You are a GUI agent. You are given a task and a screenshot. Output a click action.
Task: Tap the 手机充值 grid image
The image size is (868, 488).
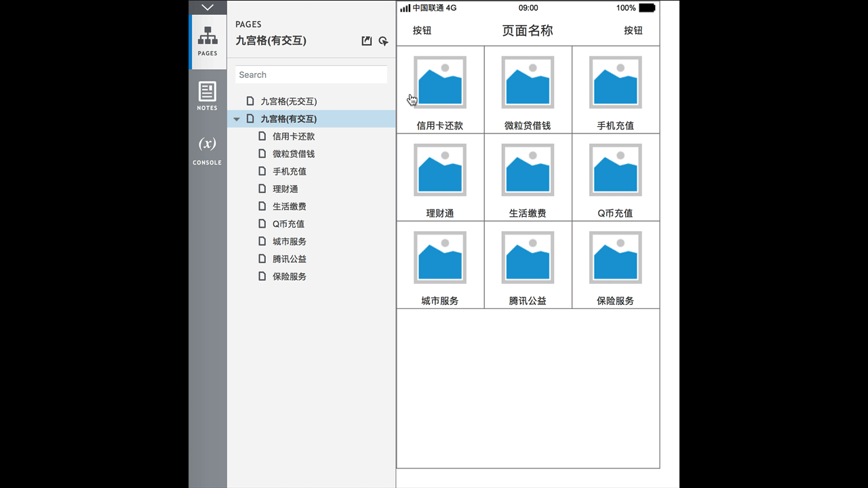tap(616, 82)
